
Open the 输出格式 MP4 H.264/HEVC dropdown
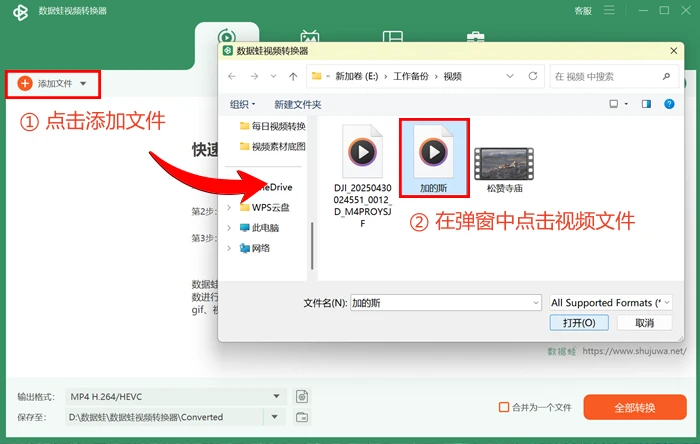(175, 396)
